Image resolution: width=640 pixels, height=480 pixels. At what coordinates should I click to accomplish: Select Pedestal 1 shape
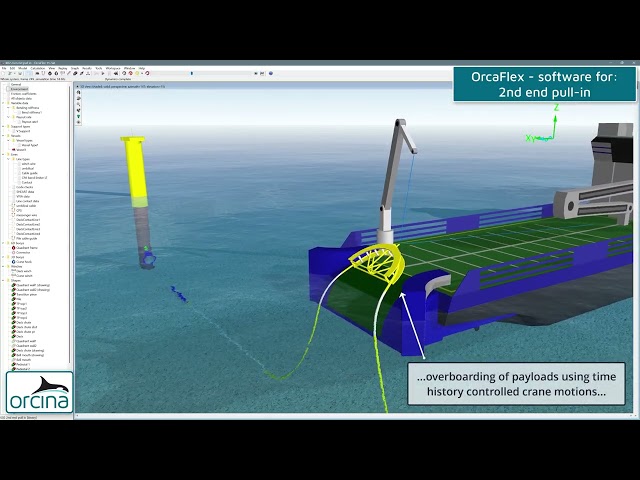coord(23,364)
